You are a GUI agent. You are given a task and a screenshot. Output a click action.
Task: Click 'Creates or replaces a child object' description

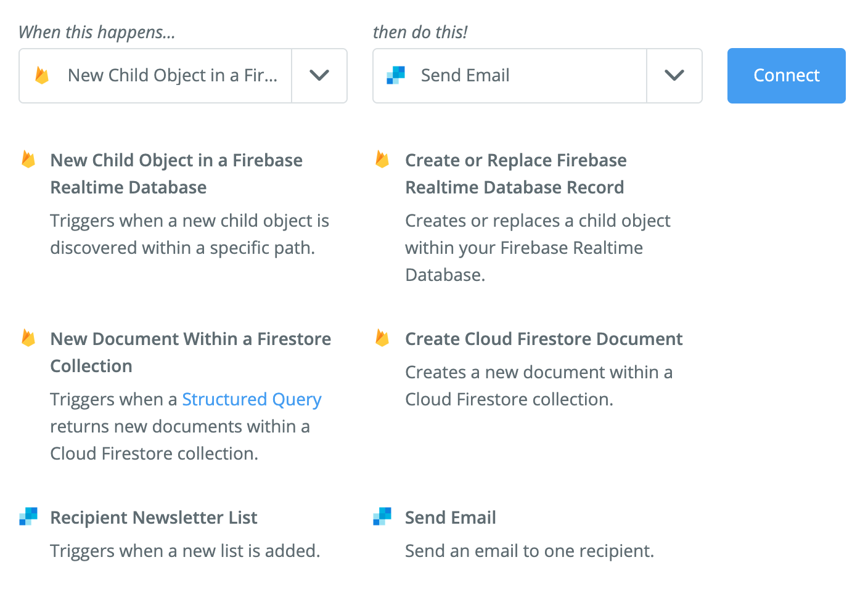[x=538, y=248]
